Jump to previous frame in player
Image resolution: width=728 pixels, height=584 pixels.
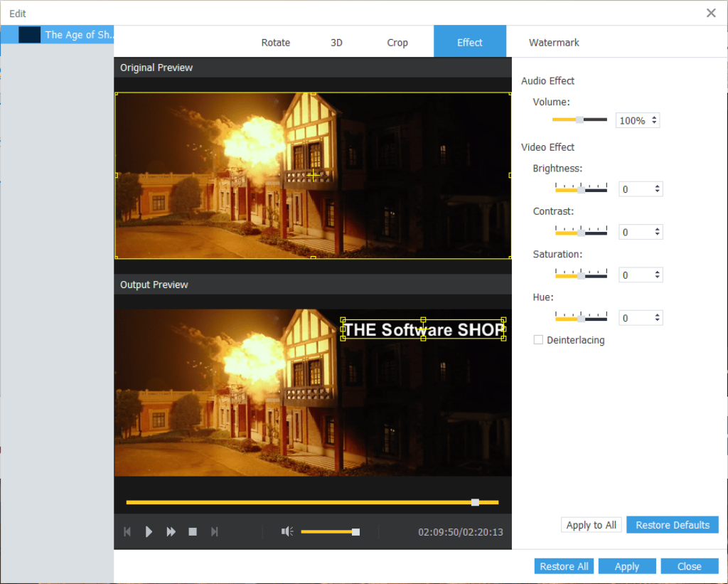click(127, 531)
